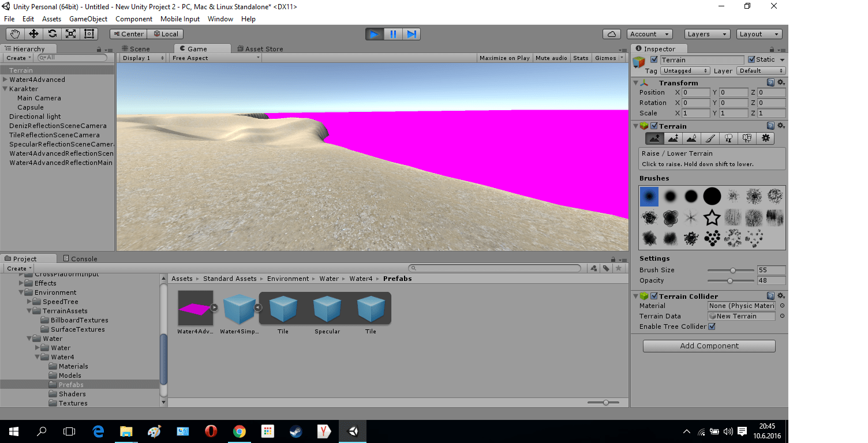Choose the largest solid black circle brush

click(x=712, y=197)
